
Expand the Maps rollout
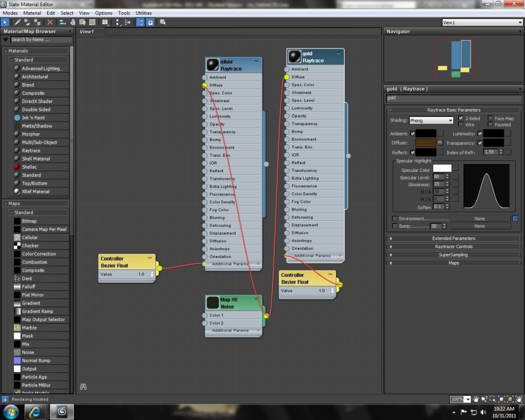pyautogui.click(x=453, y=263)
